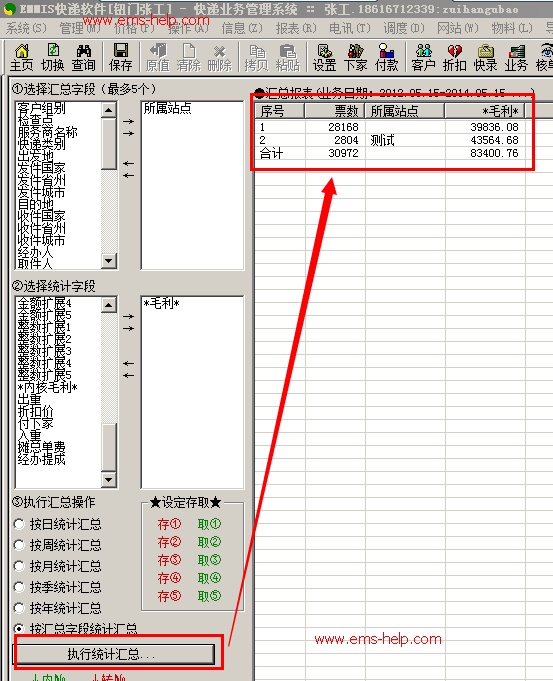Click the 执行统计汇总 button

pyautogui.click(x=115, y=654)
